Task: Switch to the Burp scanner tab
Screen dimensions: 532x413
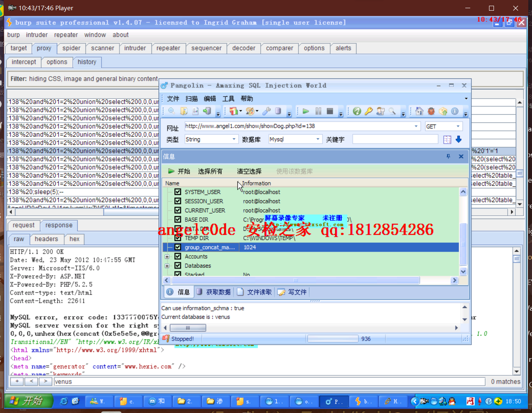Action: point(102,48)
